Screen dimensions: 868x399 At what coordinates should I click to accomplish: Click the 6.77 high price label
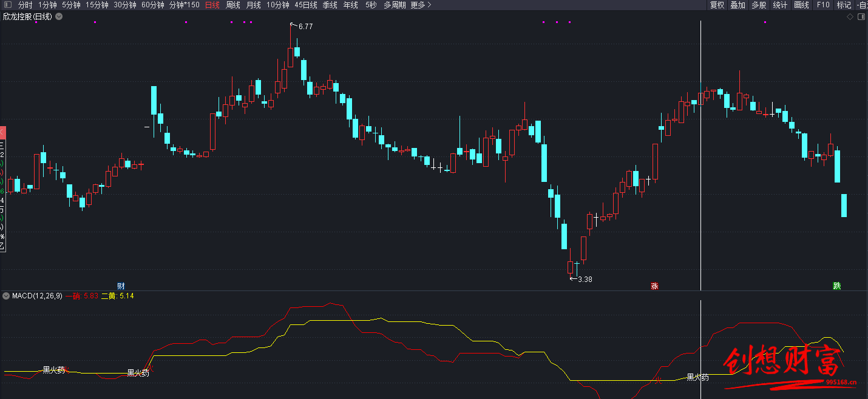pos(305,27)
